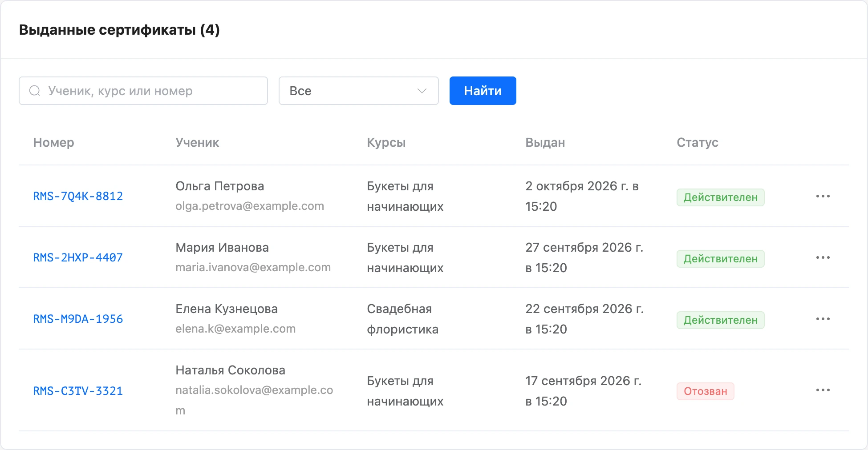Click date 2 октября 2026 г. в 15:20
868x450 pixels.
(x=582, y=196)
